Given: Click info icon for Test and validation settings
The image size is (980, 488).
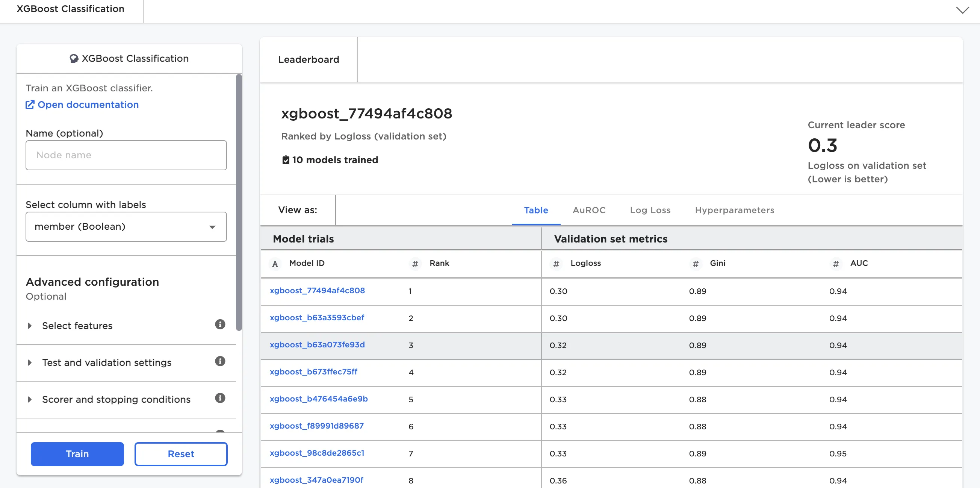Looking at the screenshot, I should [x=220, y=361].
